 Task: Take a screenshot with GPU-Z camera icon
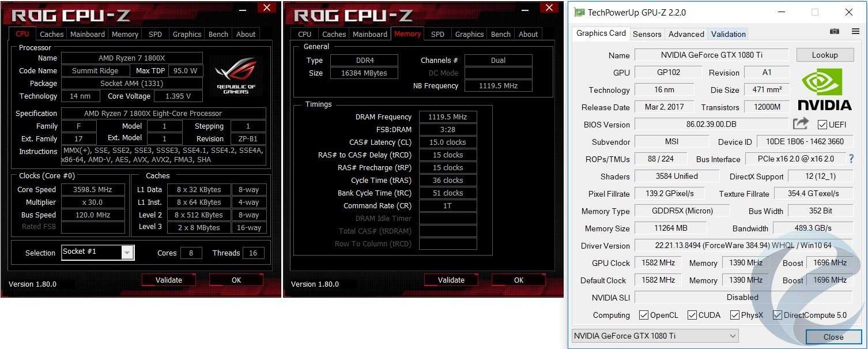click(834, 32)
